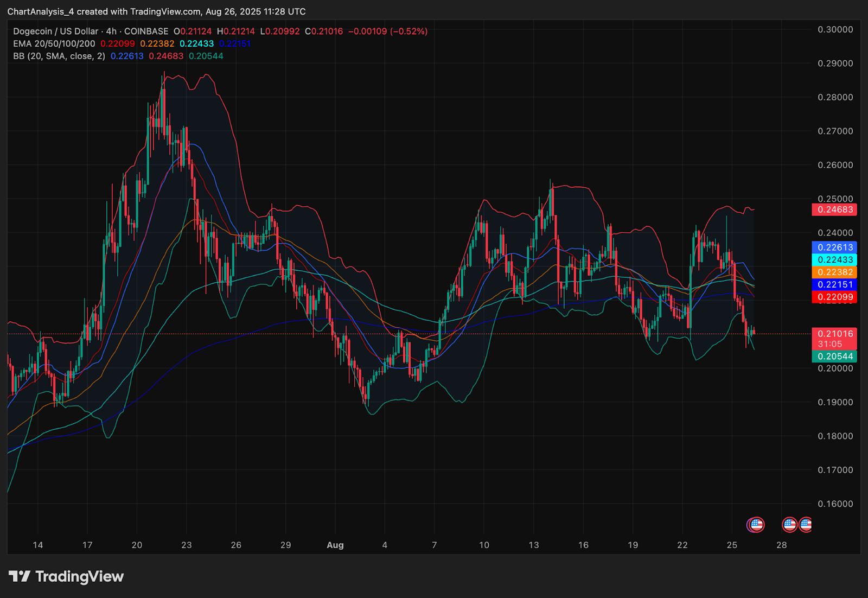Click the COINBASE exchange label in legend
Image resolution: width=868 pixels, height=598 pixels.
(x=146, y=31)
